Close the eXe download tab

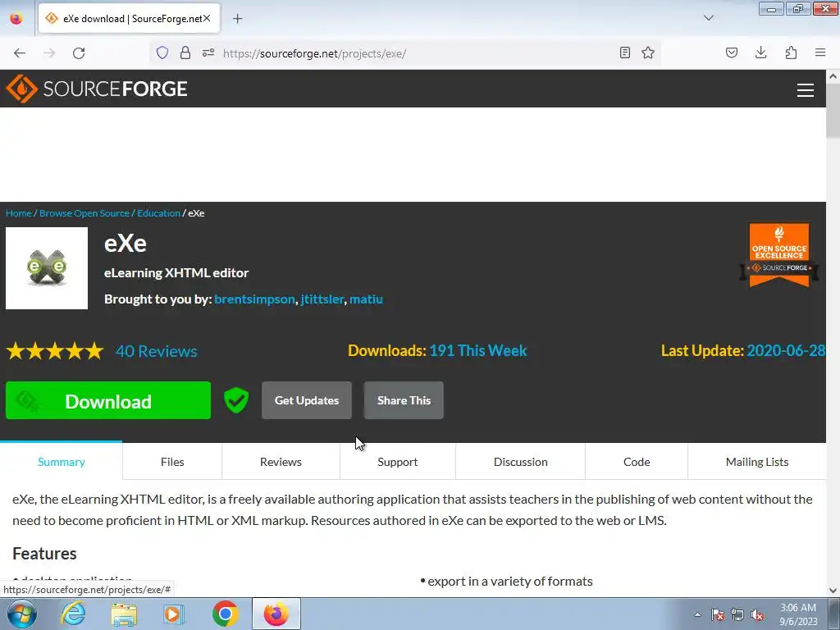point(207,18)
